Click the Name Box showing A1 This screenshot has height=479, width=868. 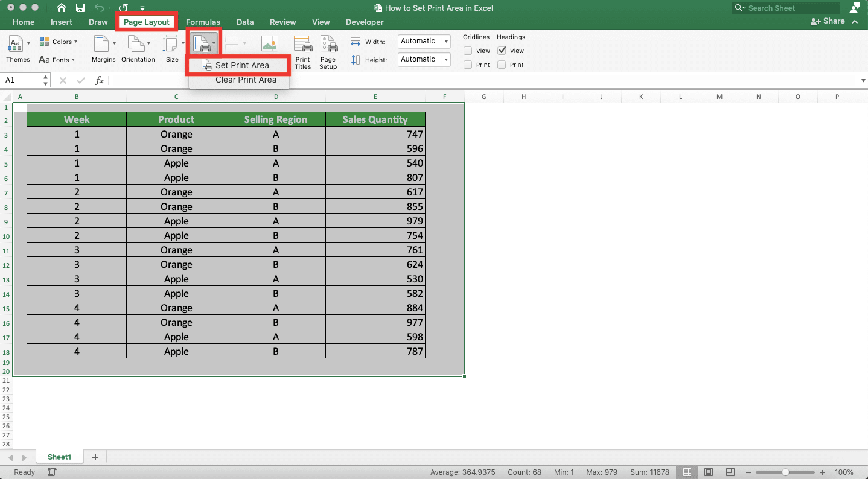[x=22, y=80]
